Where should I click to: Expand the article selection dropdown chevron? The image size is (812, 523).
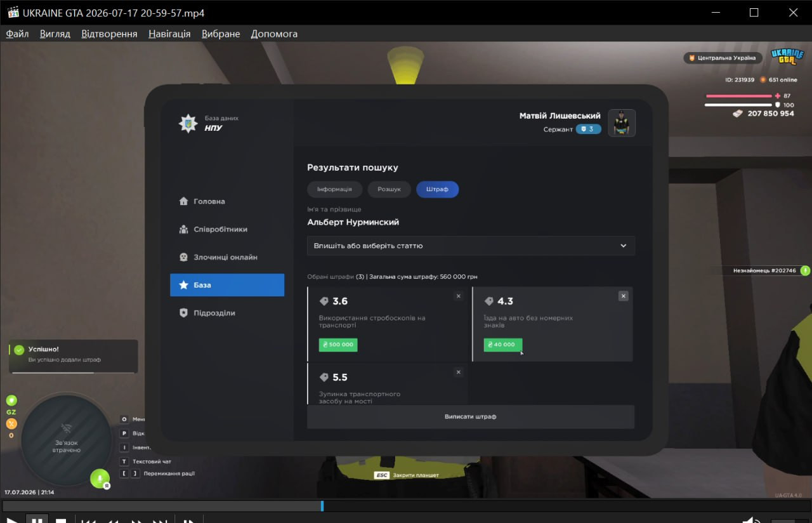624,246
